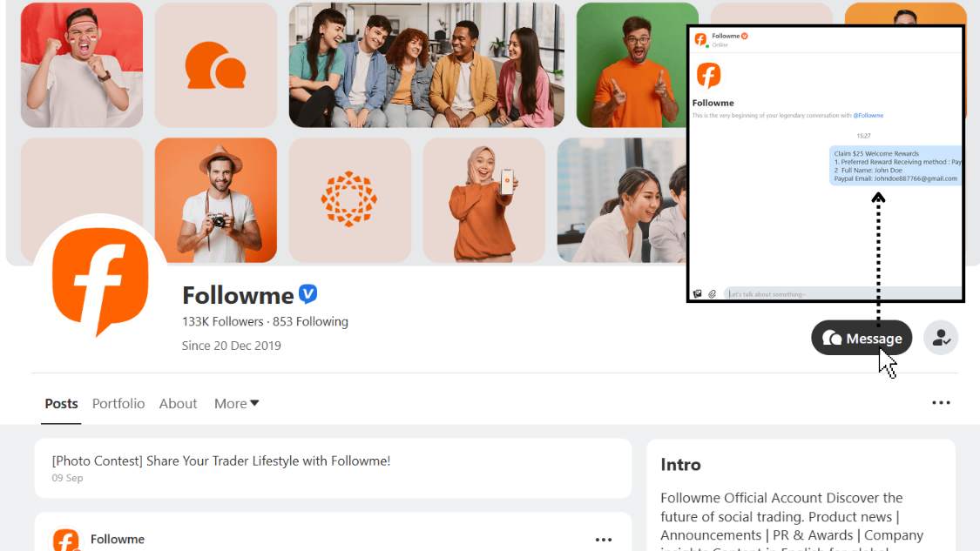Open the Photo Contest pinned post link
This screenshot has width=980, height=551.
tap(221, 461)
